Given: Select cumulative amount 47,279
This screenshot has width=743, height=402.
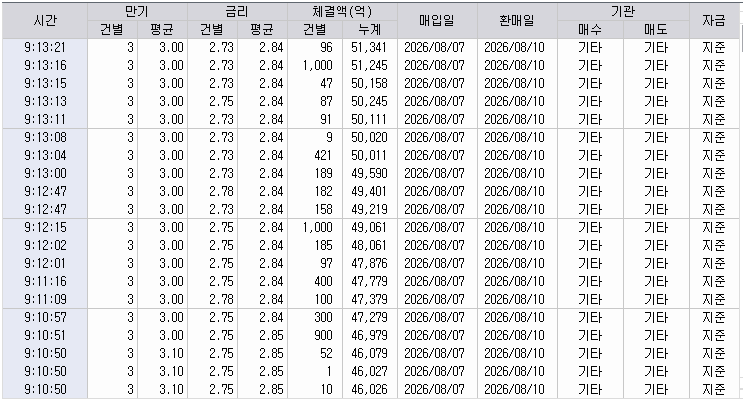Looking at the screenshot, I should pyautogui.click(x=369, y=318).
